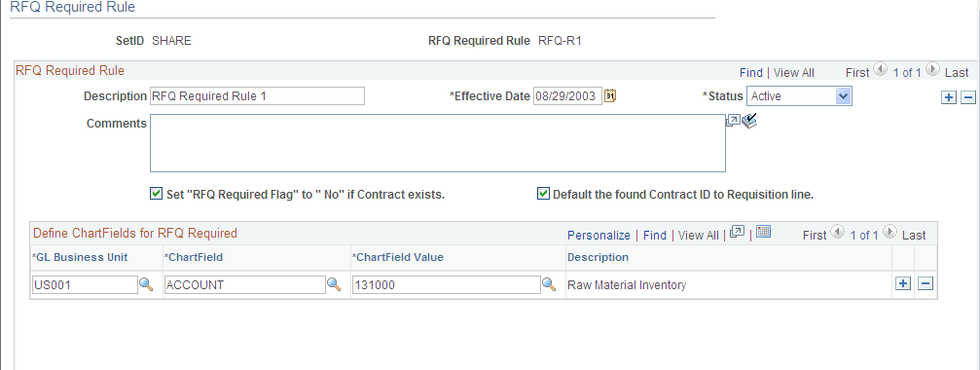Select the RFQ-R1 rule value
This screenshot has height=370, width=980.
coord(560,41)
